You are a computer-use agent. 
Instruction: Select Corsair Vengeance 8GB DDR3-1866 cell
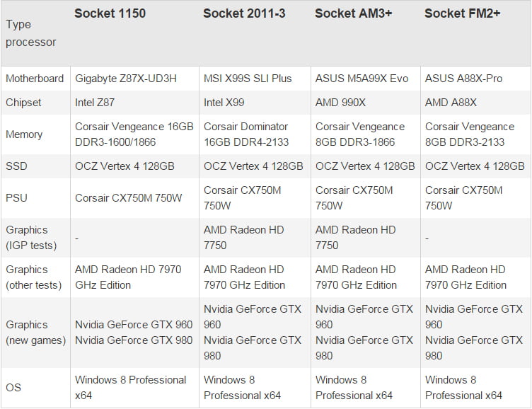(360, 134)
